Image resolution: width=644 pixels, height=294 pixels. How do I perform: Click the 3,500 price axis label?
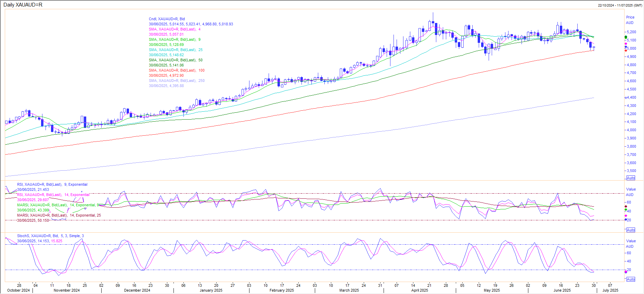(632, 171)
